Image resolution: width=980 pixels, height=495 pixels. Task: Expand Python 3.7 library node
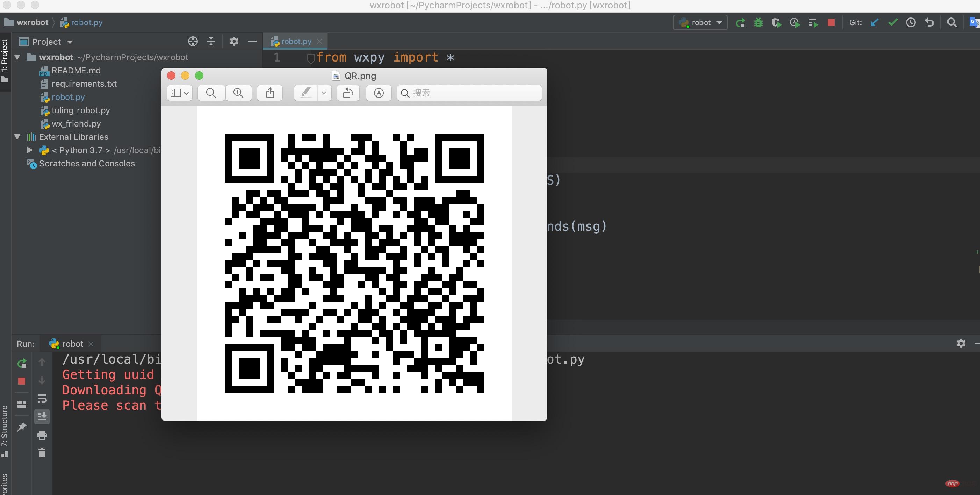30,150
